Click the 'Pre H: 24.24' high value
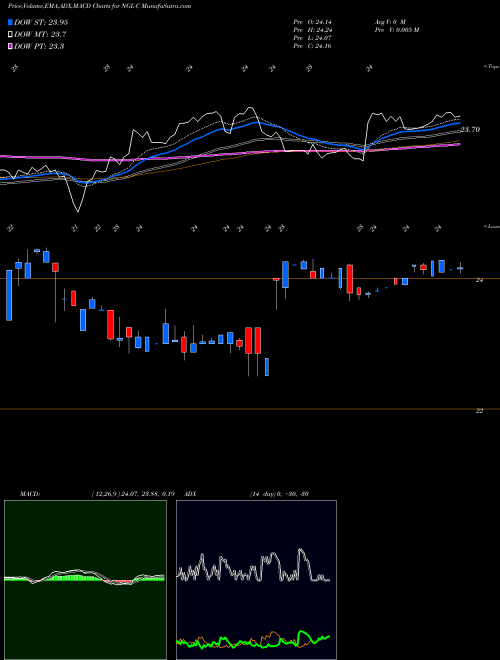 (x=312, y=30)
